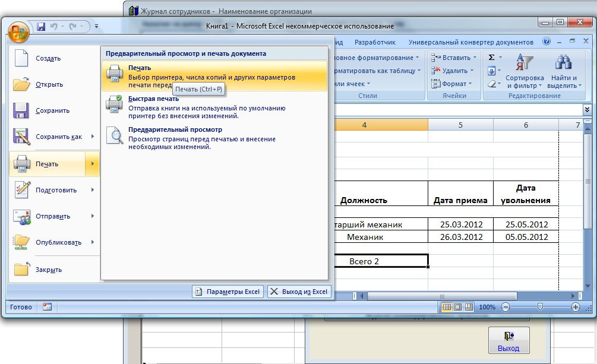Click the Должность header cell
Viewport: 597px width, 364px height.
coord(381,194)
